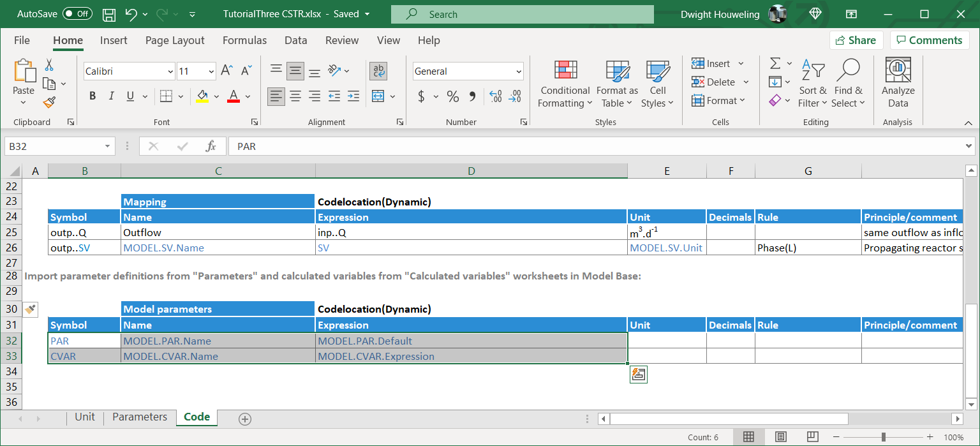
Task: Toggle Italic formatting
Action: coord(112,96)
